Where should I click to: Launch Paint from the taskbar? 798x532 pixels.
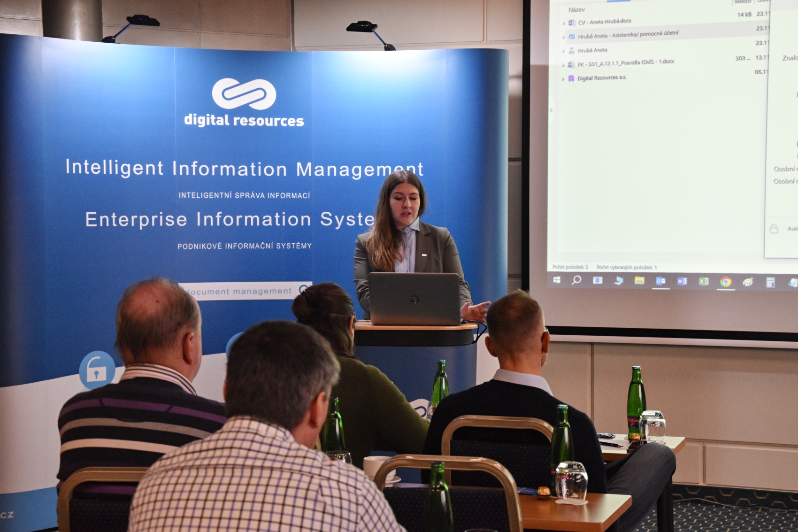tap(748, 282)
